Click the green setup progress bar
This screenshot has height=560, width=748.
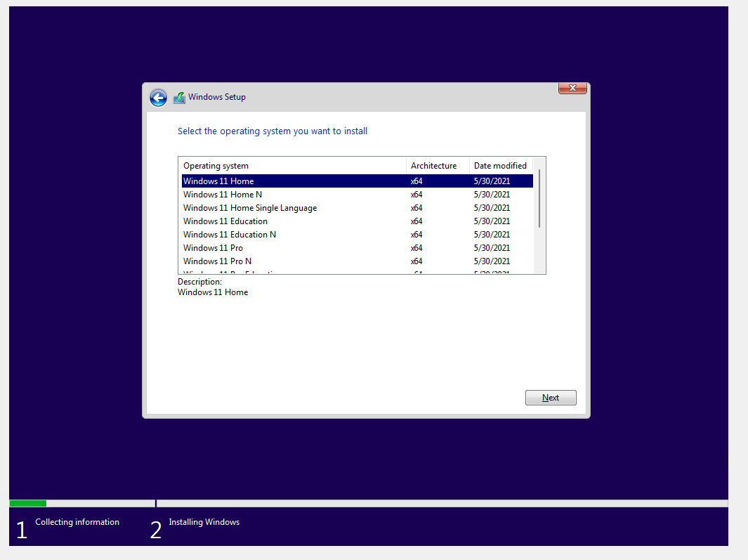(x=27, y=503)
